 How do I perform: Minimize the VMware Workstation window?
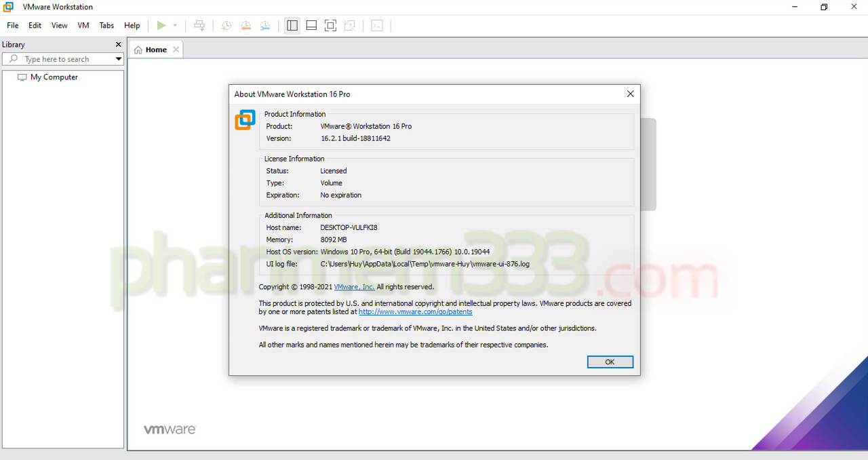(794, 7)
